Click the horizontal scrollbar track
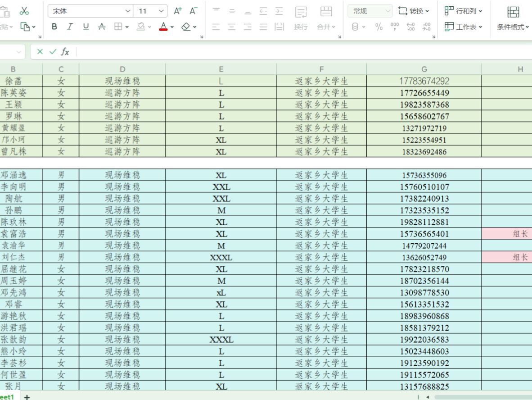 [x=483, y=397]
